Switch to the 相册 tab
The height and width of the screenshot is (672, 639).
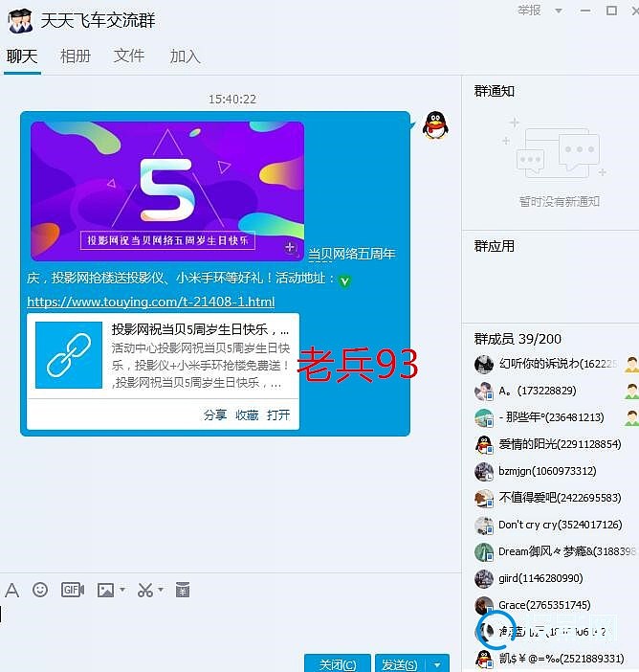(x=76, y=56)
